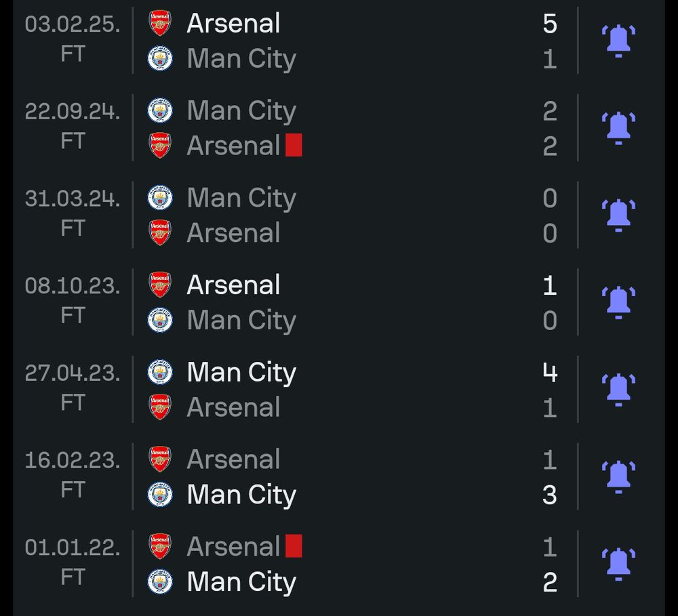
Task: Click Arsenal red card in 22.09.24 match
Action: tap(294, 145)
